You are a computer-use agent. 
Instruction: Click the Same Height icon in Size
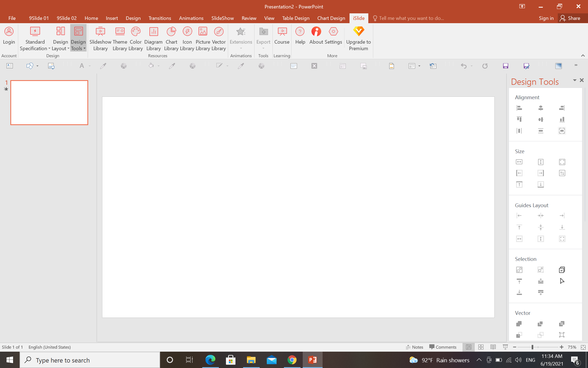pos(541,162)
